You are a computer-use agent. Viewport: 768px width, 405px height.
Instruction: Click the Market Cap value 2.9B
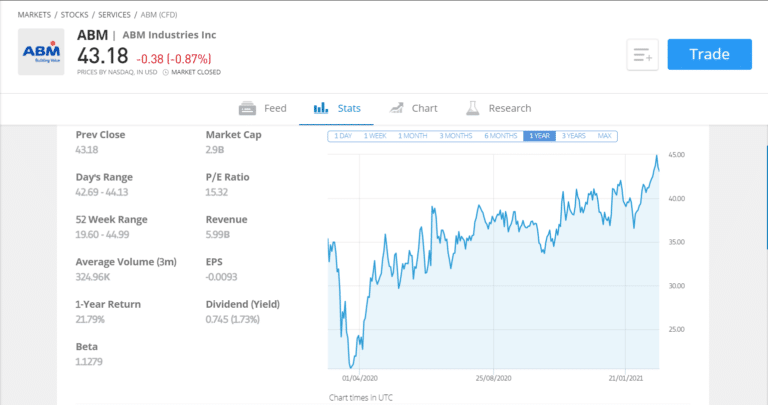pyautogui.click(x=215, y=150)
